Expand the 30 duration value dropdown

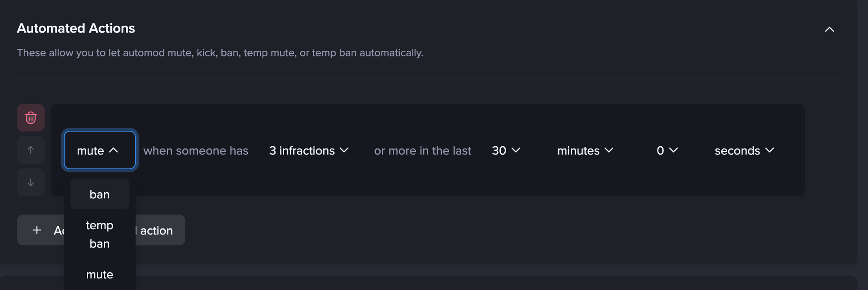tap(506, 151)
